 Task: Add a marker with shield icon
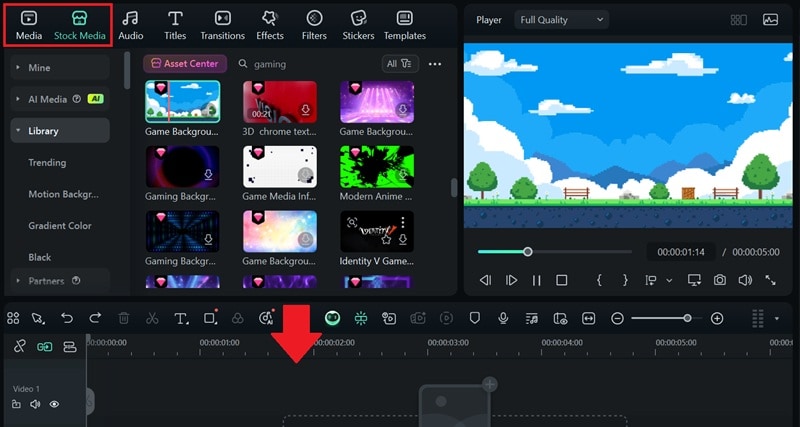(475, 318)
